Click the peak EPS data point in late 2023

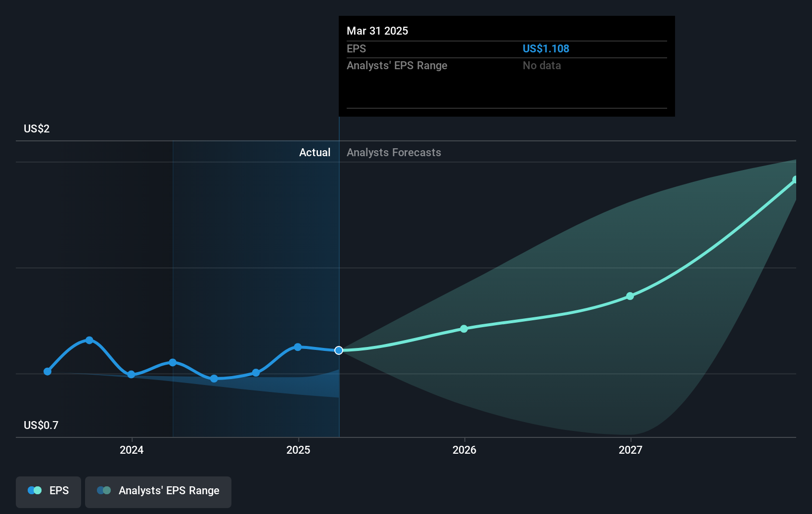tap(90, 340)
